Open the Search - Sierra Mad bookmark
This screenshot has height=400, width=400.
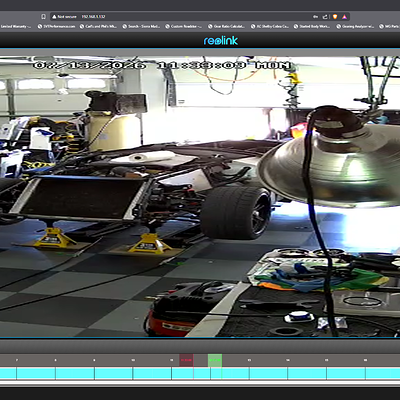click(x=141, y=26)
